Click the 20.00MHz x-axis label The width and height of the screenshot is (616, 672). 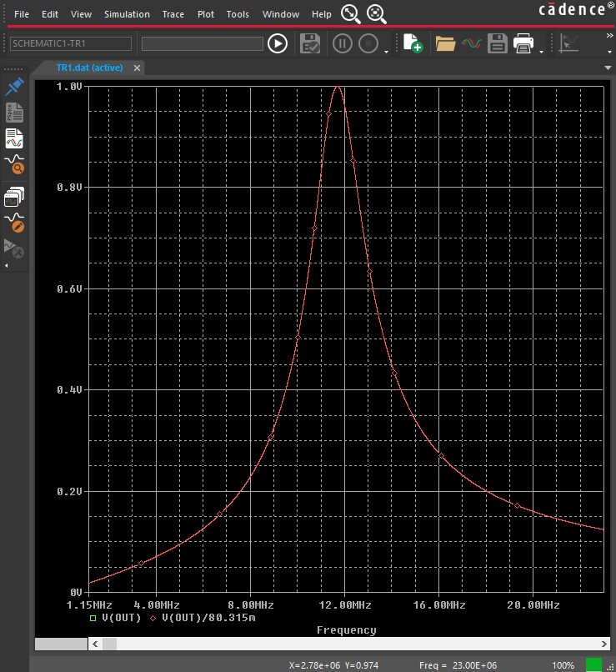[533, 605]
